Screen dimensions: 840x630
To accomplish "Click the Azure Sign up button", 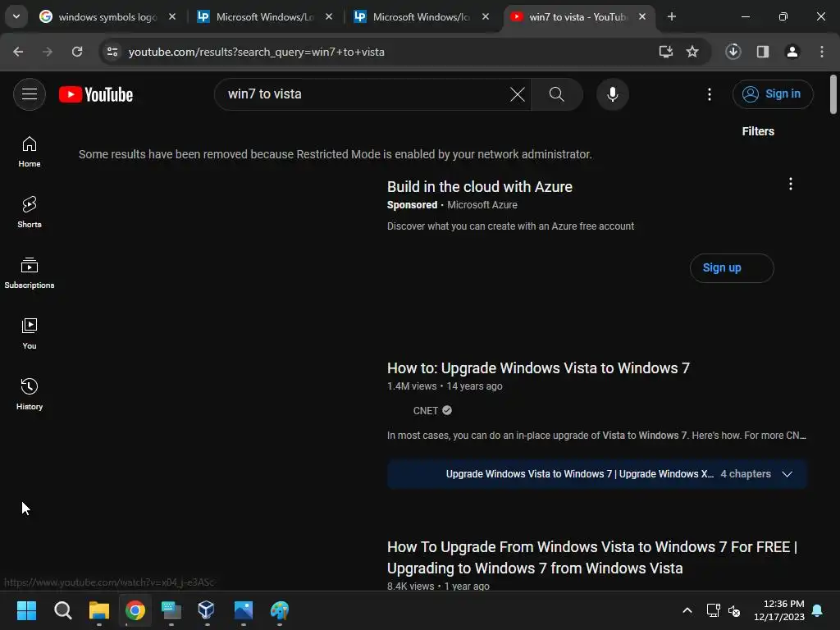I will pyautogui.click(x=731, y=268).
